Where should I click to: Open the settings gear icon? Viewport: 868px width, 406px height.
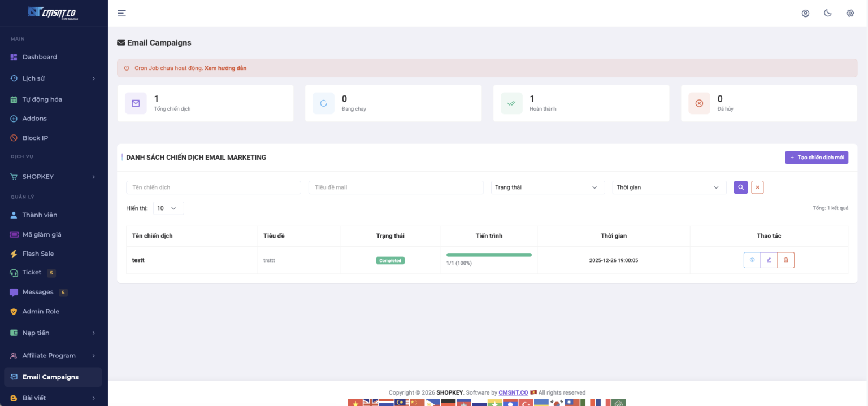(x=850, y=13)
